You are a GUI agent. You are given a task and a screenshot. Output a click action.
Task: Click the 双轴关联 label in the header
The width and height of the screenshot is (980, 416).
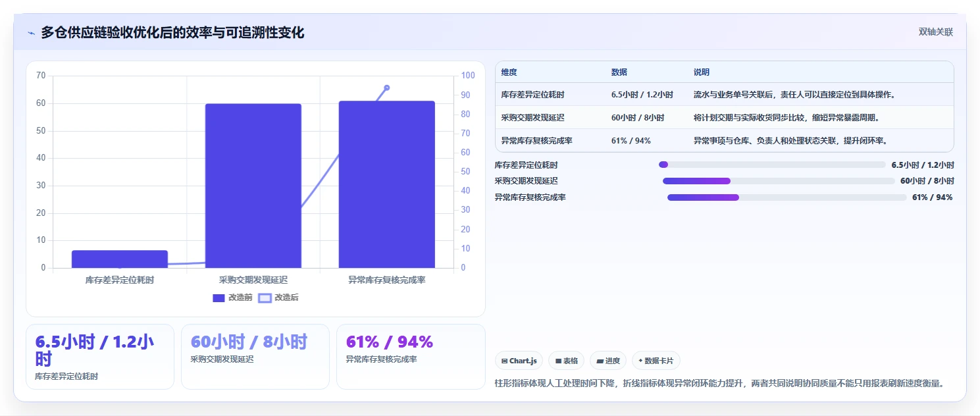pos(935,32)
